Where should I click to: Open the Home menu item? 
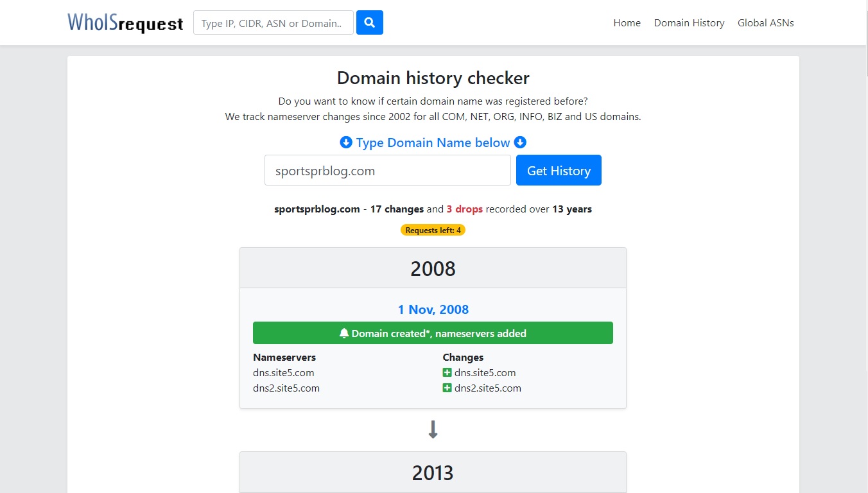(627, 22)
